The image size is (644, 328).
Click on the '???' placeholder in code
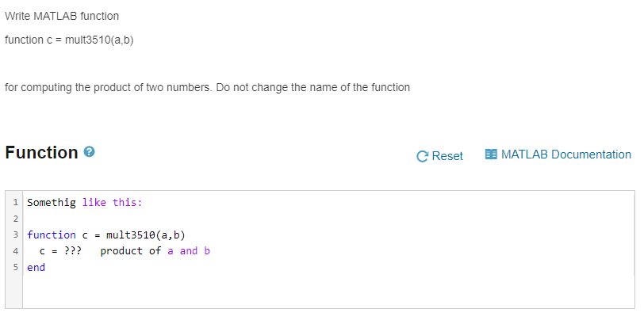73,251
